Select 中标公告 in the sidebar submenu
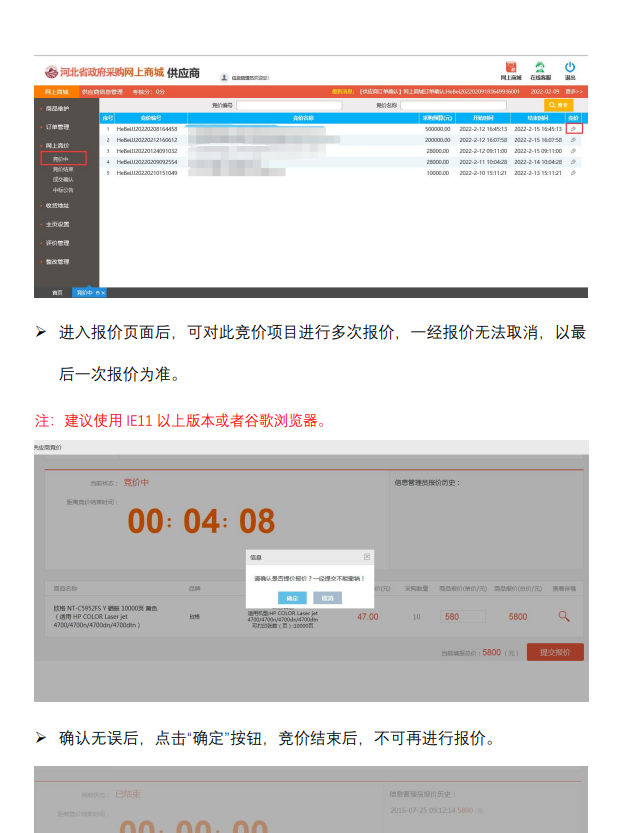The width and height of the screenshot is (634, 833). point(63,190)
